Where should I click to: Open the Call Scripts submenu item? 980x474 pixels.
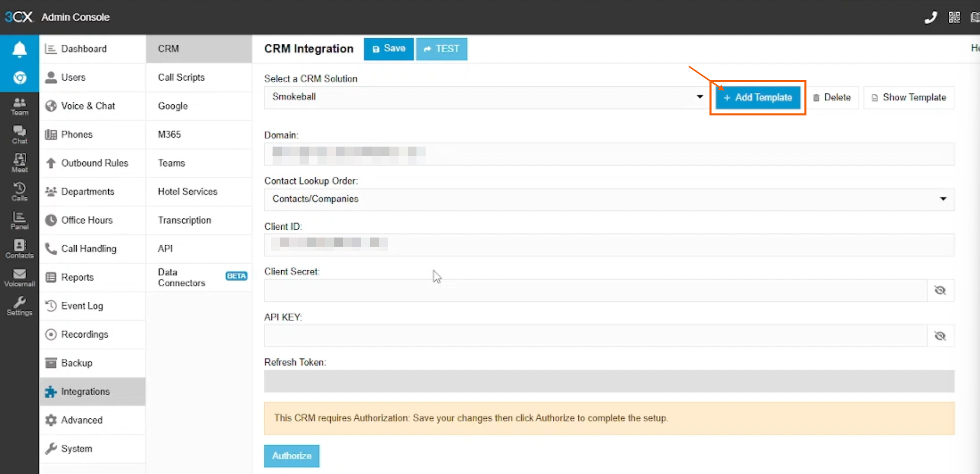[x=199, y=78]
